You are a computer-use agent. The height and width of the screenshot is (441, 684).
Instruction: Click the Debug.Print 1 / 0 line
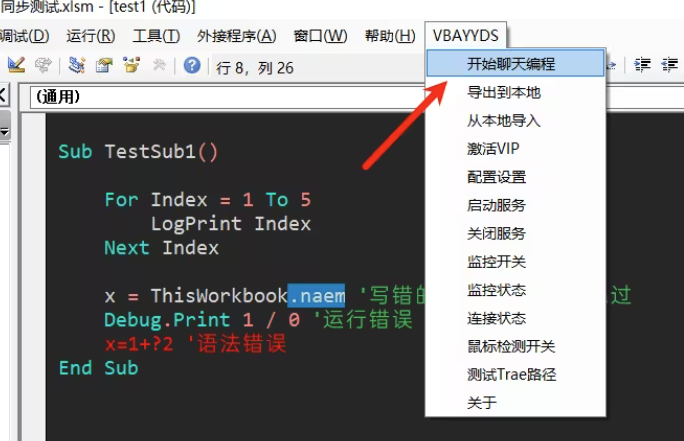[x=202, y=320]
